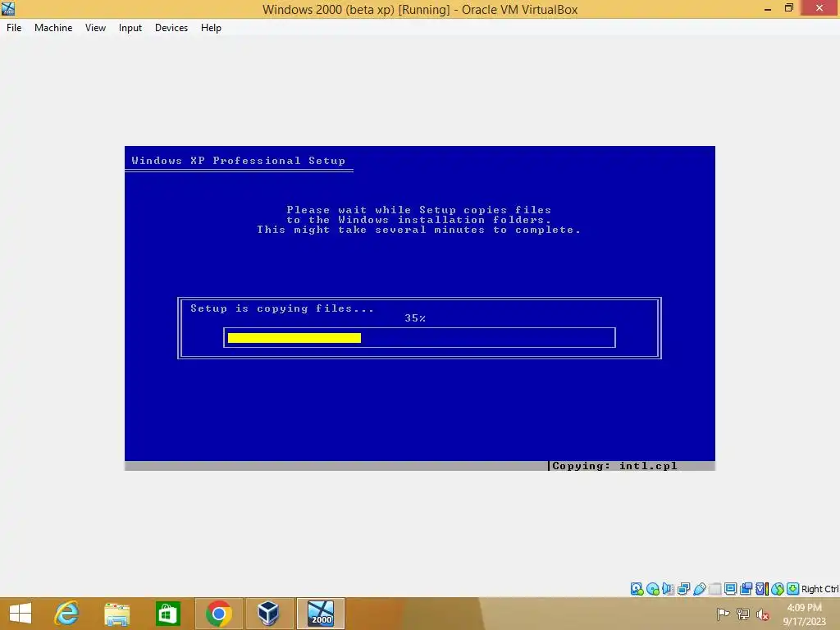Click the mouse integration status icon
Screen dimensions: 840x630
[x=778, y=589]
